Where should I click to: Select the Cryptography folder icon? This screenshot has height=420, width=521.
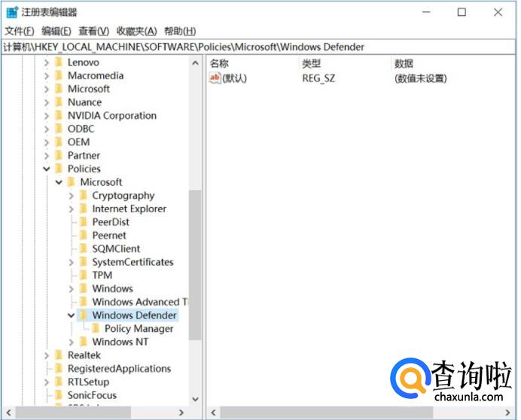tap(84, 196)
